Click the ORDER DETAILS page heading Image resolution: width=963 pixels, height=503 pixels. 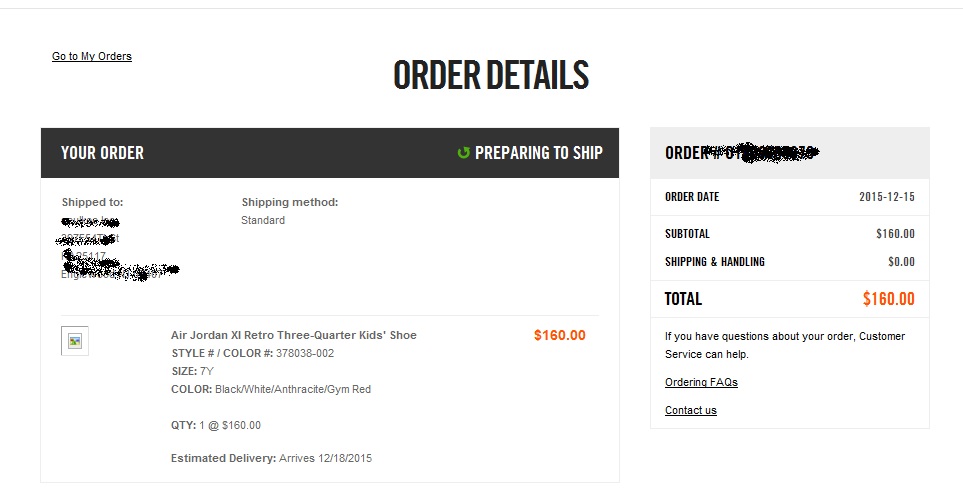[x=490, y=76]
